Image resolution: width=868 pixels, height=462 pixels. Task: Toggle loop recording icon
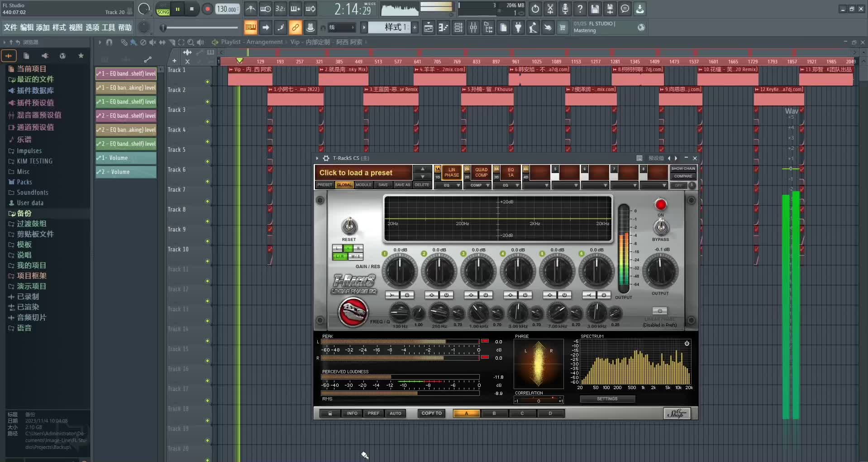coord(310,9)
